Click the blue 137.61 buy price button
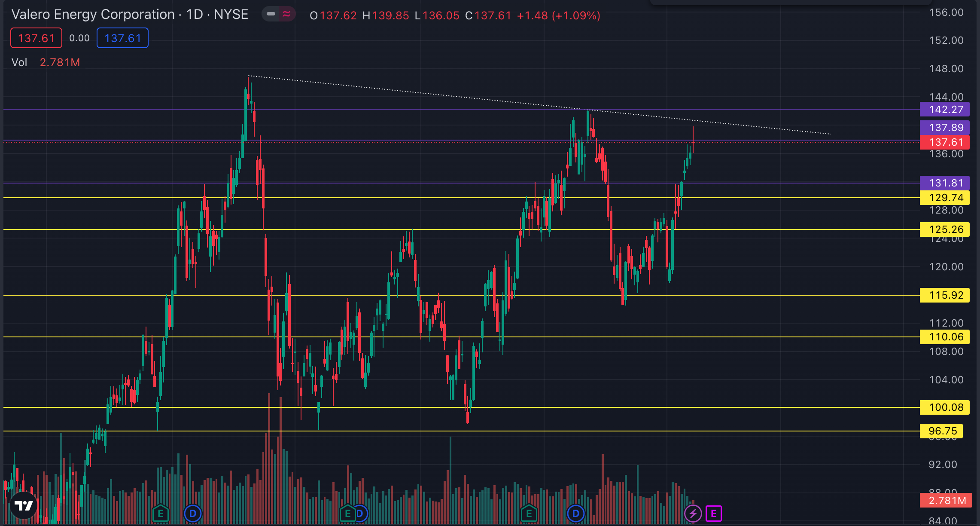The image size is (980, 526). pyautogui.click(x=122, y=38)
